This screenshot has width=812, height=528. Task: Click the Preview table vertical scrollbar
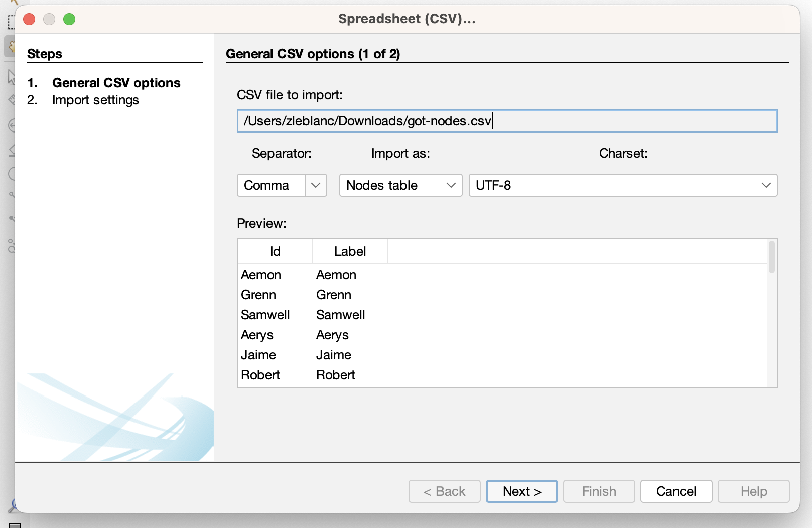[771, 257]
